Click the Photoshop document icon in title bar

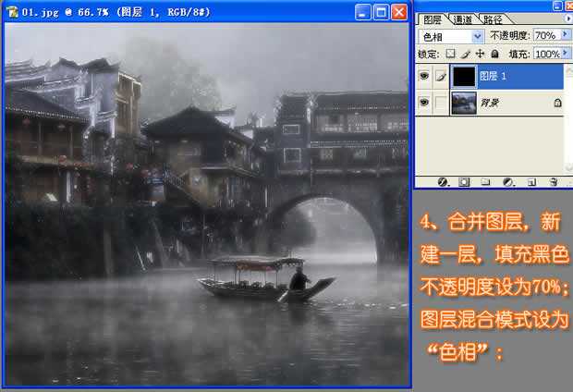[x=12, y=12]
